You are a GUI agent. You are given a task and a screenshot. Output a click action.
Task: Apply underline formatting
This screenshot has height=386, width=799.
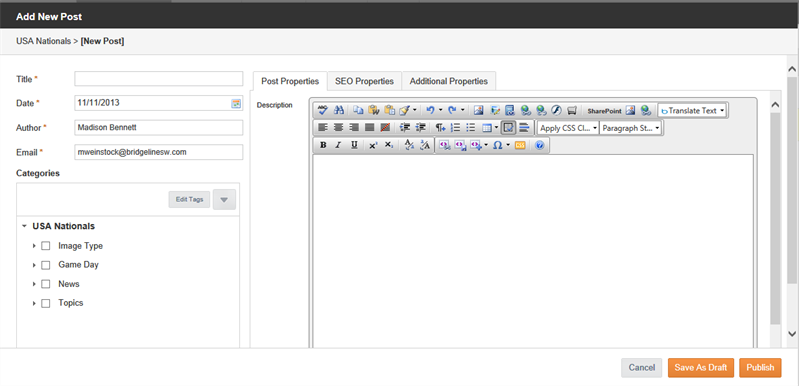(354, 145)
